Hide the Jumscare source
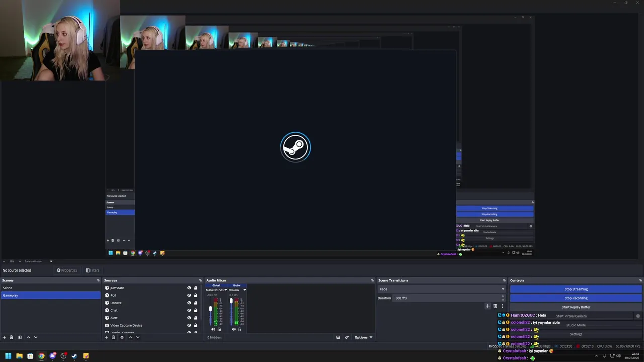 [189, 288]
